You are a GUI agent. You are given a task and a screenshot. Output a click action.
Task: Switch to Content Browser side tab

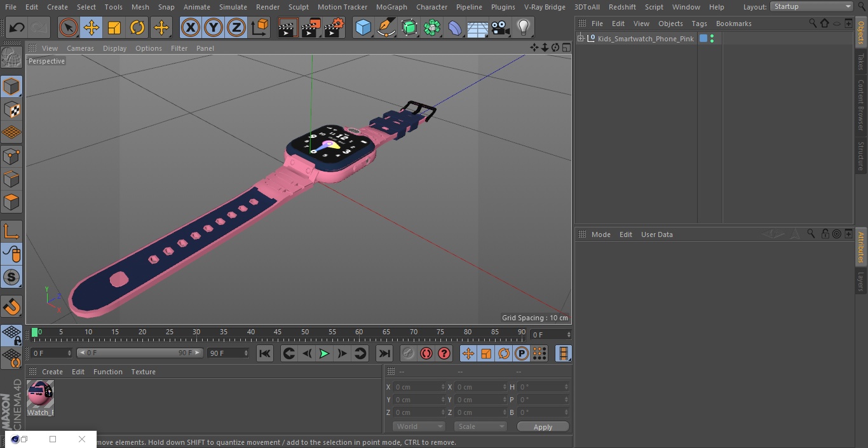[x=861, y=105]
